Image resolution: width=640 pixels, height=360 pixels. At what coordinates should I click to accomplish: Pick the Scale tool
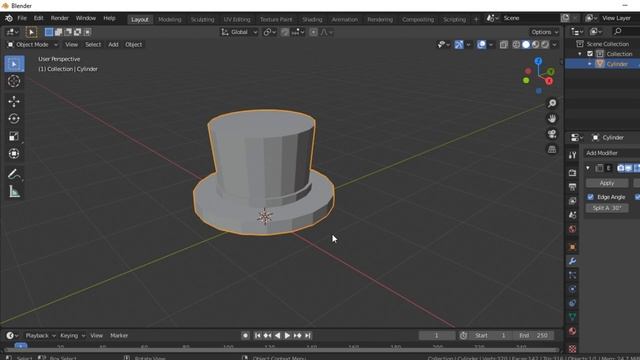point(14,136)
